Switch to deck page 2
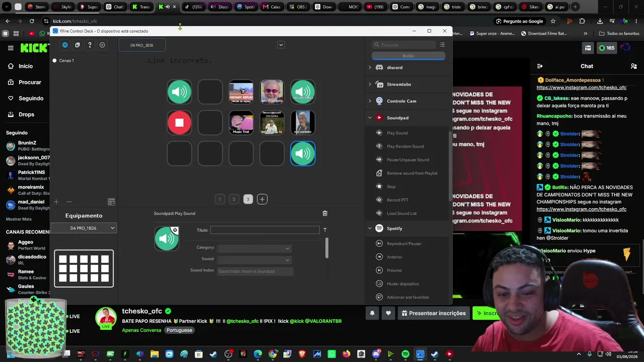 233,199
